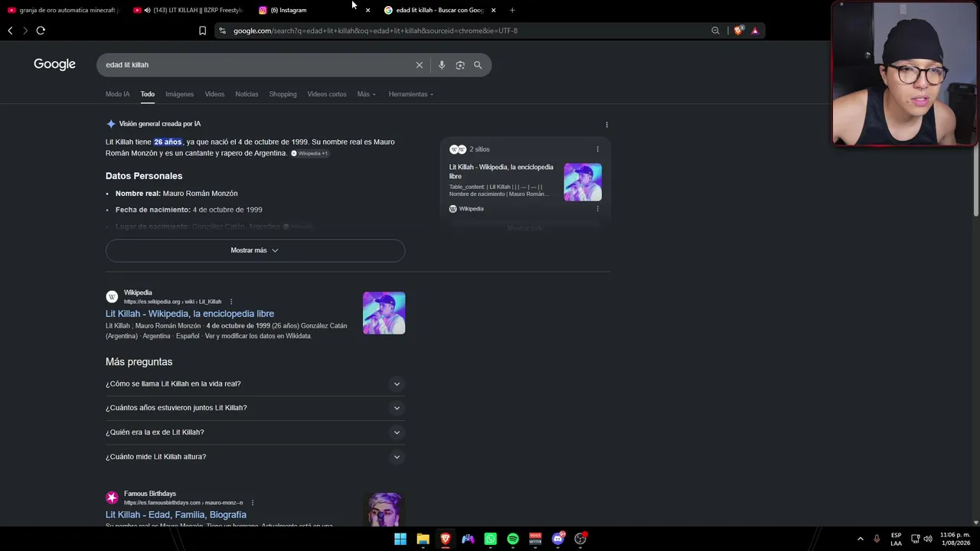
Task: Open Wikipedia article title in the sources card
Action: 501,171
